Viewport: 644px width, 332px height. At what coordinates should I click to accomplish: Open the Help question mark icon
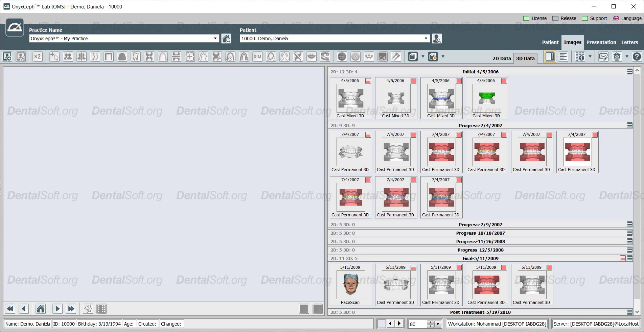pos(637,56)
